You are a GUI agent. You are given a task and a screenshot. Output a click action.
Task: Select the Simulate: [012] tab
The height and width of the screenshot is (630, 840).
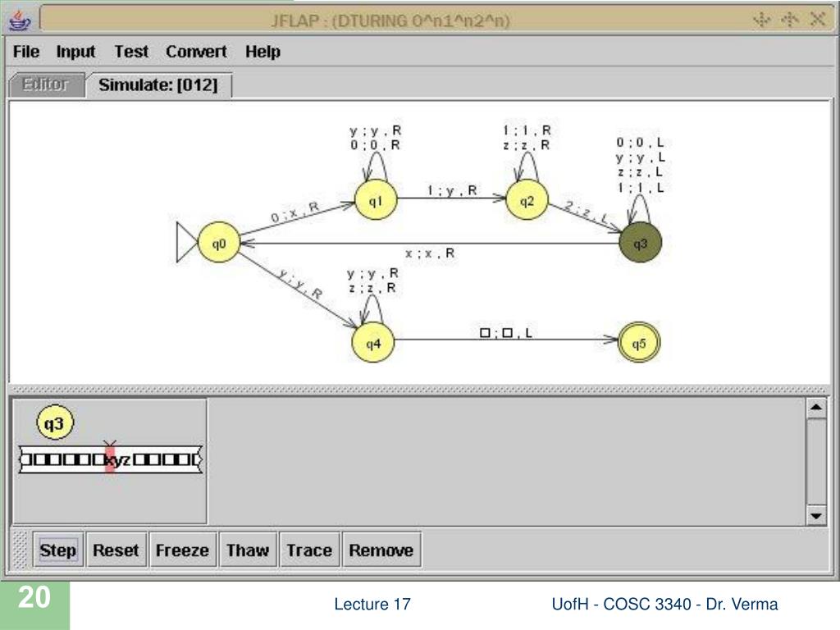(158, 84)
